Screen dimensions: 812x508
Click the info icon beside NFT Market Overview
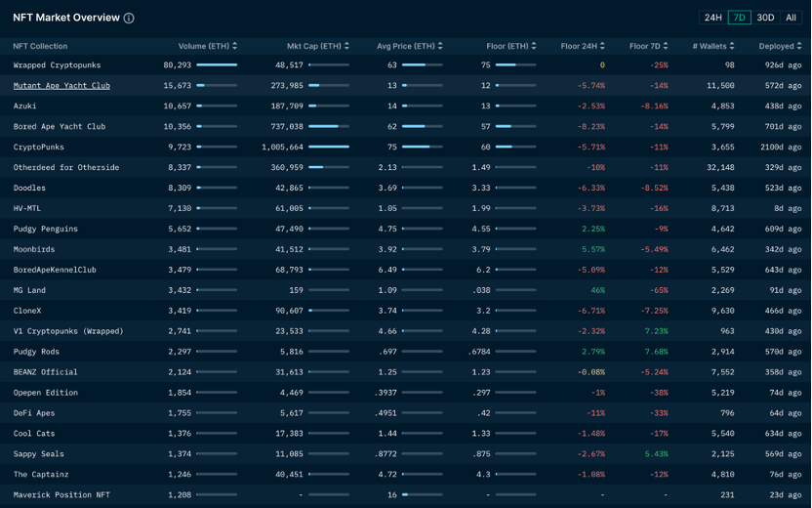[129, 19]
